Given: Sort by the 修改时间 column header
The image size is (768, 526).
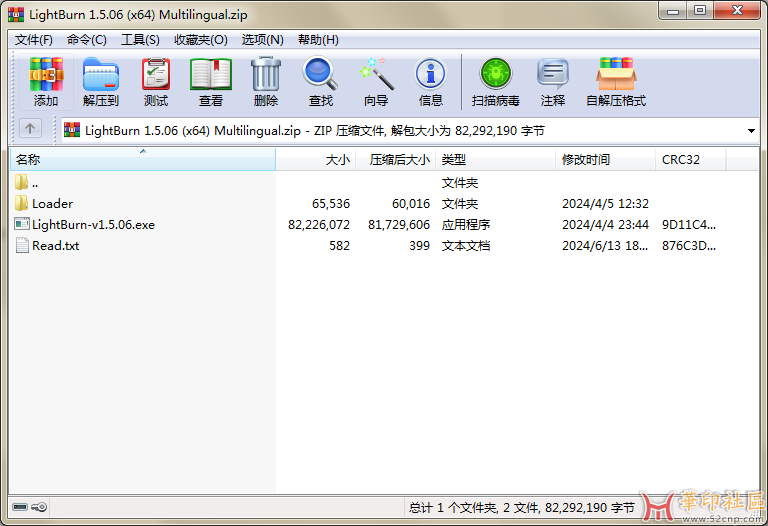Looking at the screenshot, I should click(606, 159).
